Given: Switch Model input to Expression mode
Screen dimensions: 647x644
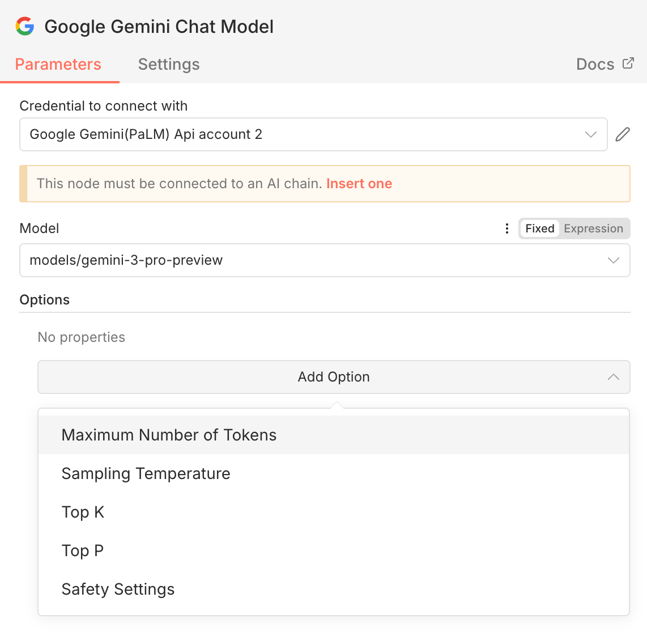Looking at the screenshot, I should tap(594, 228).
